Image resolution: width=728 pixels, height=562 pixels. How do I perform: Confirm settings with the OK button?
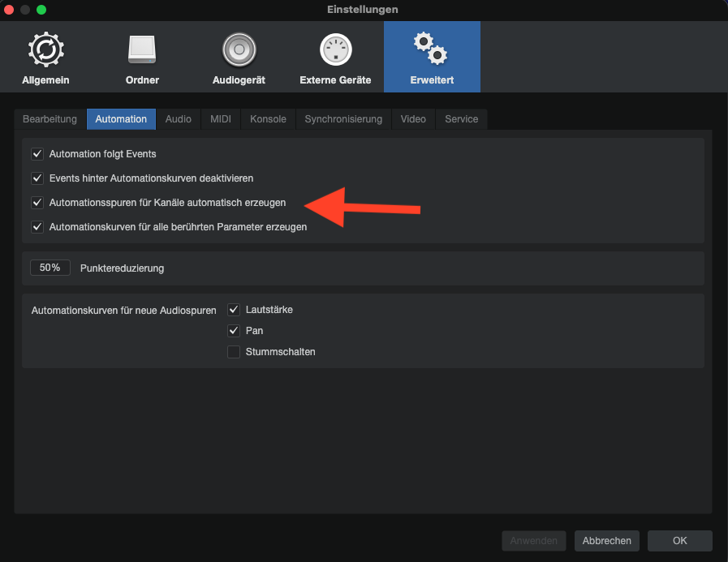click(679, 541)
